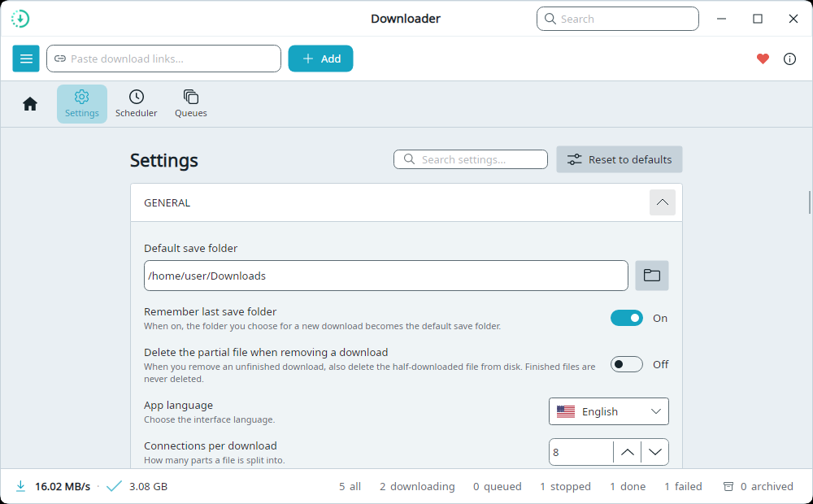Minimize the Downloader window
Screen dimensions: 813x504
[721, 19]
